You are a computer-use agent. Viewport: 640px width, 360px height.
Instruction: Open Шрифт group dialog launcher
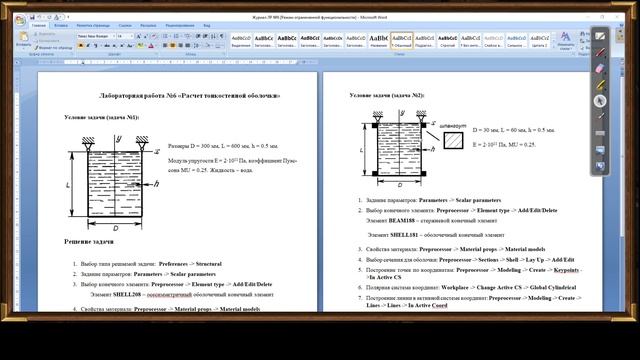[156, 53]
